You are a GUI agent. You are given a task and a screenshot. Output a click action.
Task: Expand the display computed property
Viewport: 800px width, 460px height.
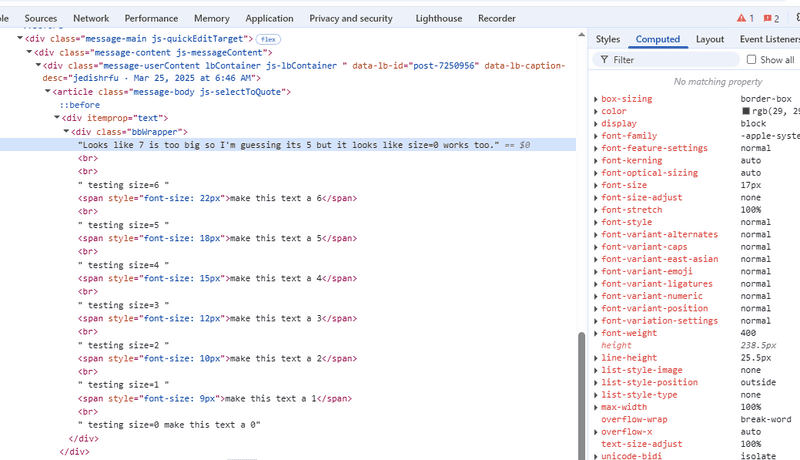click(x=595, y=123)
